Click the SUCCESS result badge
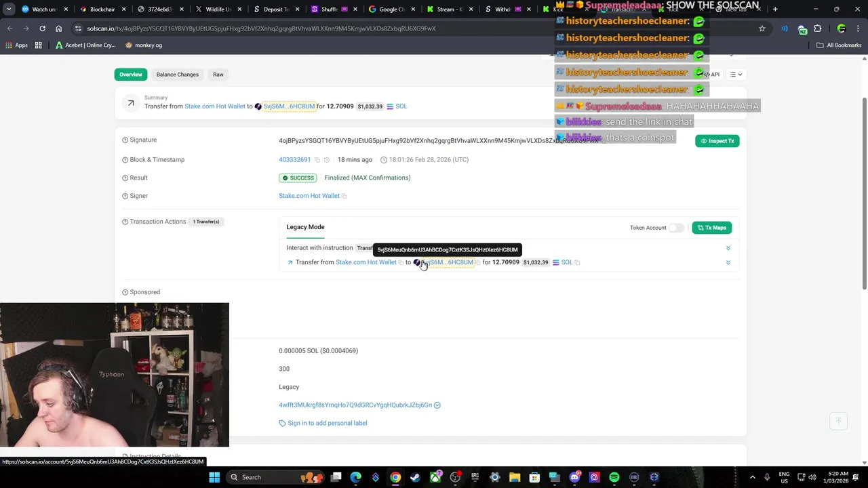 pyautogui.click(x=298, y=178)
